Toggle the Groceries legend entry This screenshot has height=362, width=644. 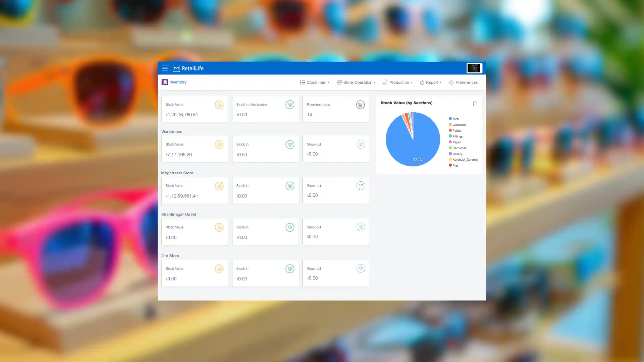click(x=458, y=125)
